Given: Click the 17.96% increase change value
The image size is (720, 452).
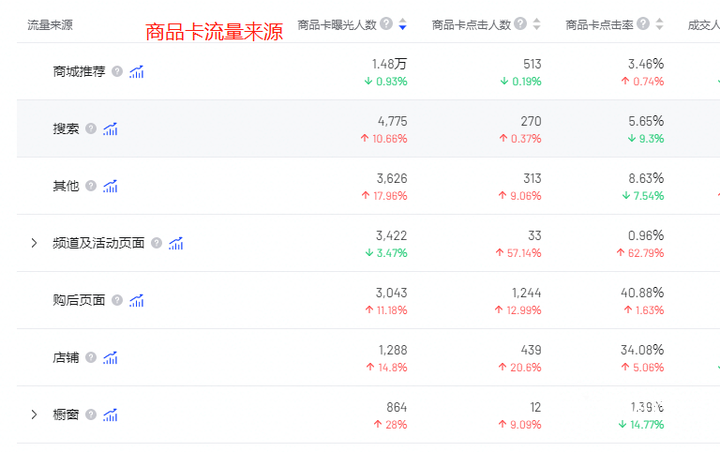Looking at the screenshot, I should coord(390,196).
